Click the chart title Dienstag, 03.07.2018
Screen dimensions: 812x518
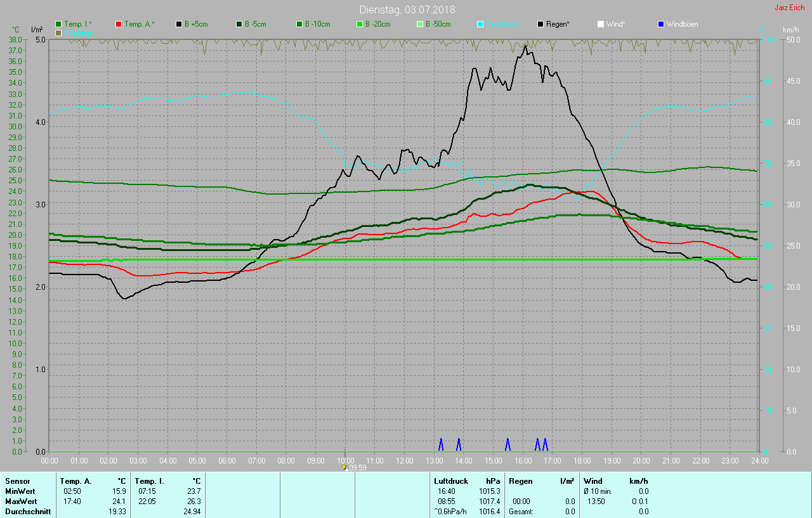click(407, 10)
